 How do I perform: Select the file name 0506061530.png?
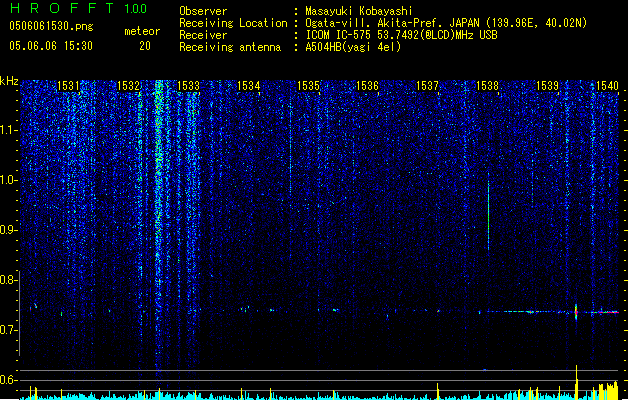[x=51, y=26]
